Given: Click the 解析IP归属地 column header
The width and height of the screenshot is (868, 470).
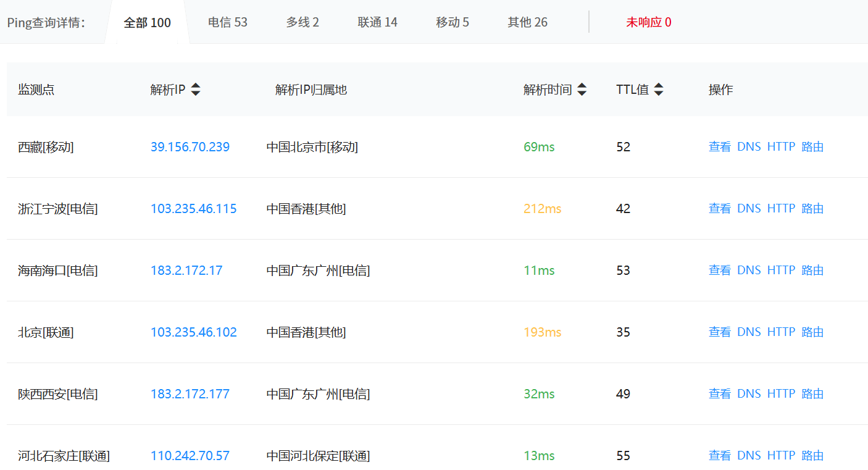Looking at the screenshot, I should click(311, 90).
